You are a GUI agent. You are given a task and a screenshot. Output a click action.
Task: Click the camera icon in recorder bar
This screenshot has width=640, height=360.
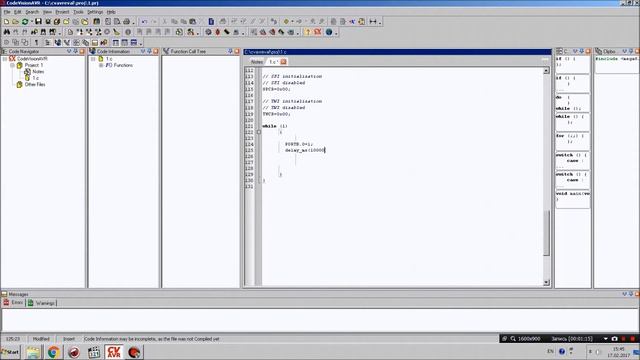[615, 338]
